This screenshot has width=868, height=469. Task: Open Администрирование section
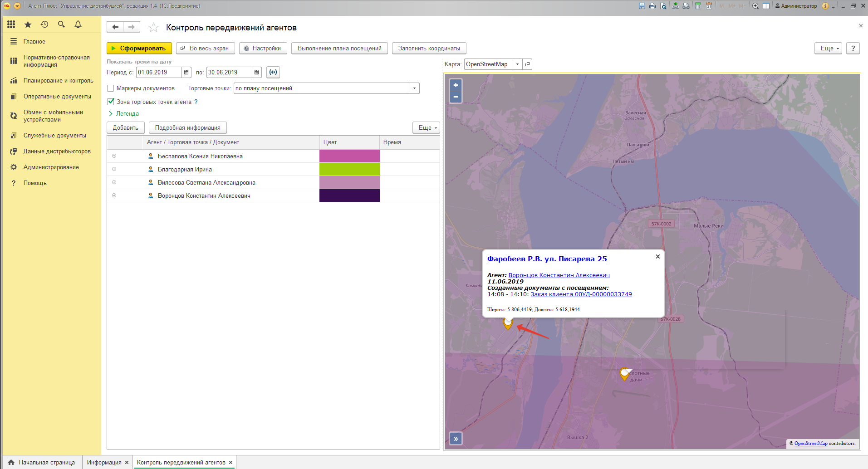coord(52,167)
